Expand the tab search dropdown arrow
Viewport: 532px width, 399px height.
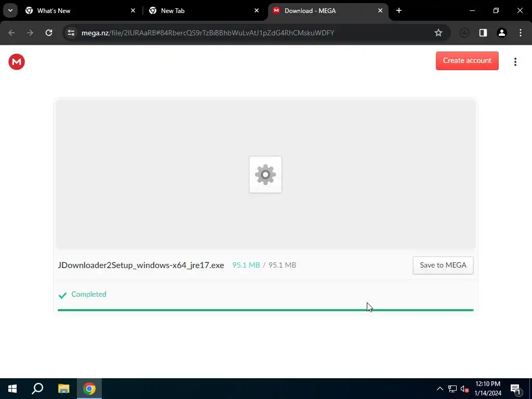pyautogui.click(x=10, y=10)
